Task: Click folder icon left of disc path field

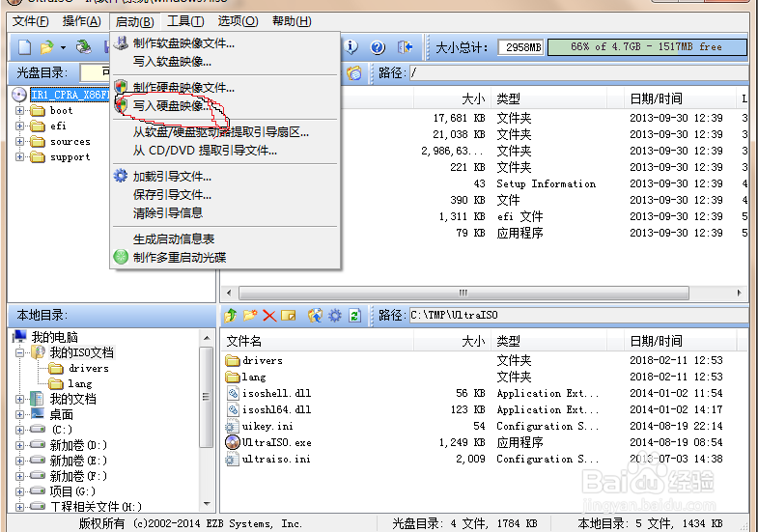Action: pyautogui.click(x=354, y=73)
